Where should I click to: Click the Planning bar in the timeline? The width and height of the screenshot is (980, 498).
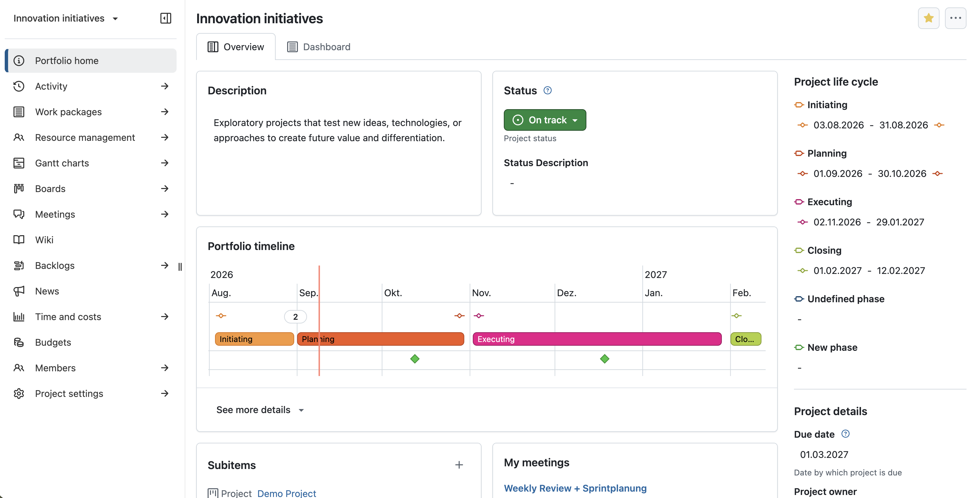(x=380, y=339)
